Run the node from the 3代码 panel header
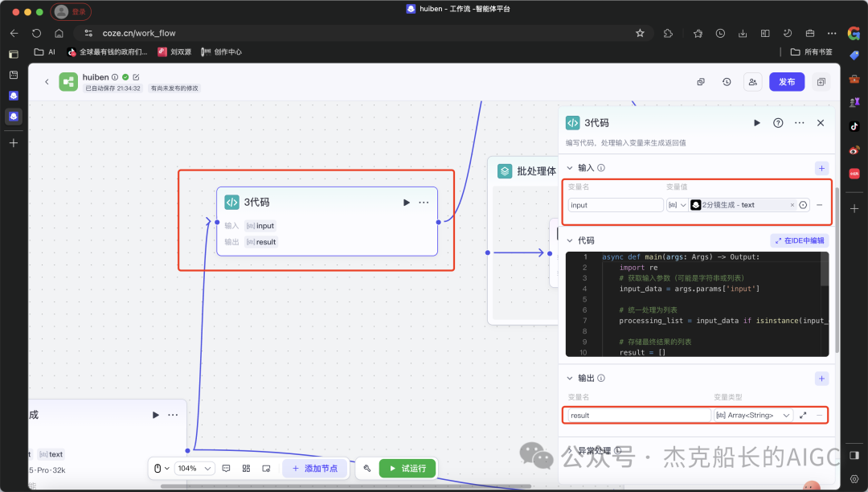The width and height of the screenshot is (868, 492). pyautogui.click(x=757, y=123)
